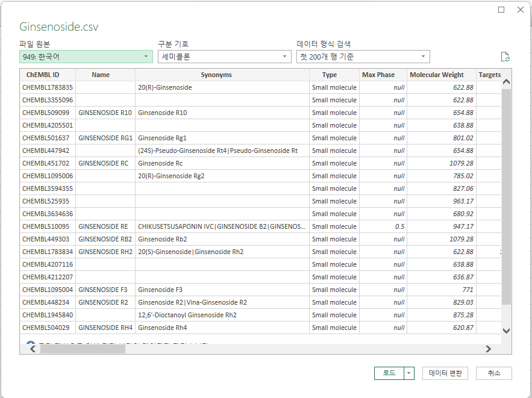Screen dimensions: 532x398
Task: Click molecular weight value 947.17
Action: [442, 226]
